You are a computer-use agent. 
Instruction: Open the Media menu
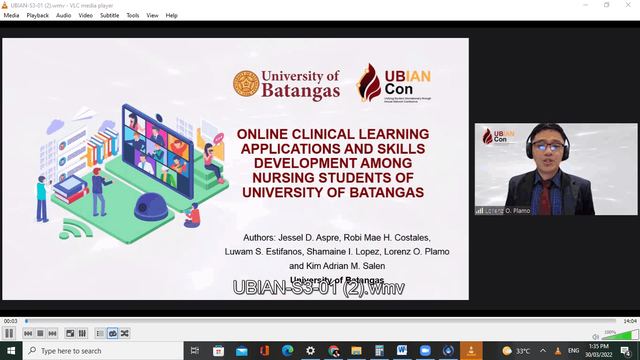click(11, 16)
